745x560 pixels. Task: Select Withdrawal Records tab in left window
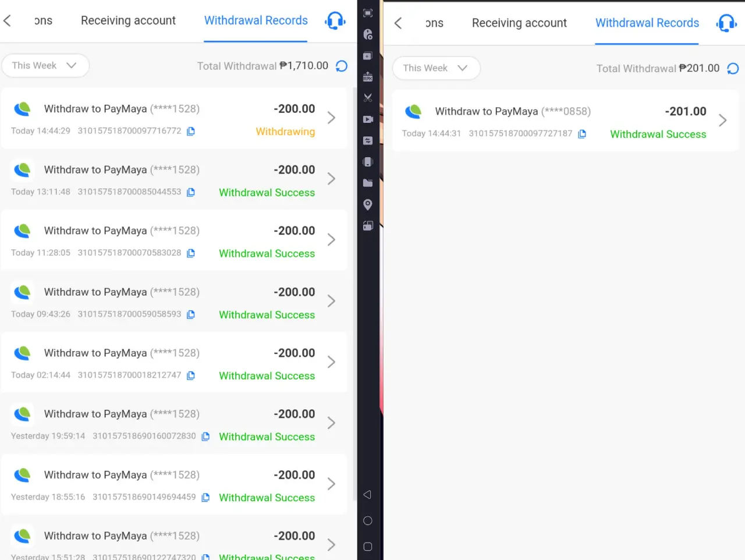pyautogui.click(x=256, y=20)
